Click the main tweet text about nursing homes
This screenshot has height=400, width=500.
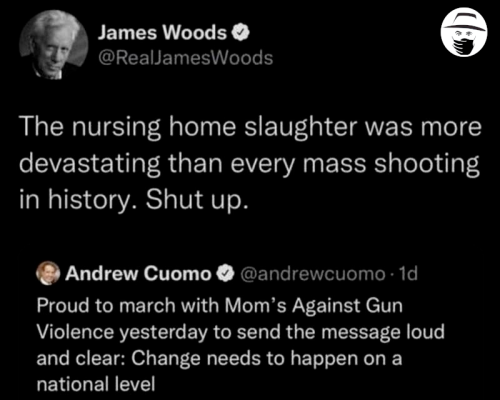point(250,163)
